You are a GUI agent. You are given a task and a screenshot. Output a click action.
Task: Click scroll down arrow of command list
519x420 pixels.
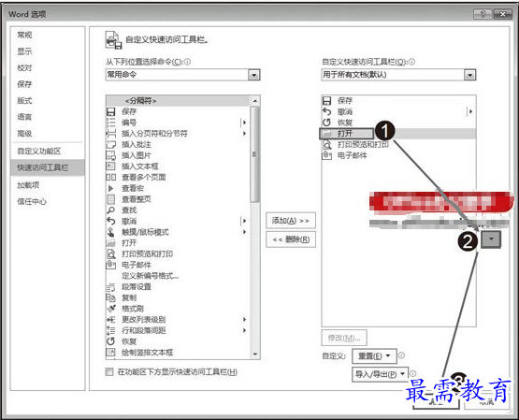tap(255, 354)
